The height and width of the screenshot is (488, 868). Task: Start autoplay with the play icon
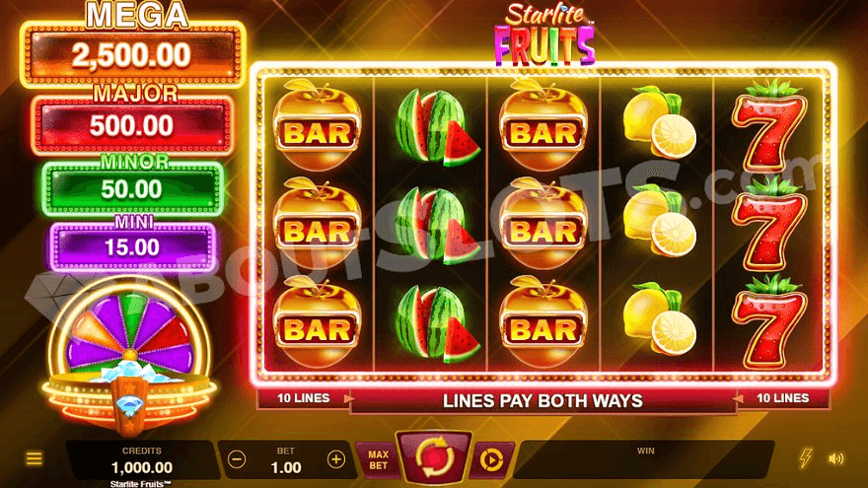click(x=491, y=459)
